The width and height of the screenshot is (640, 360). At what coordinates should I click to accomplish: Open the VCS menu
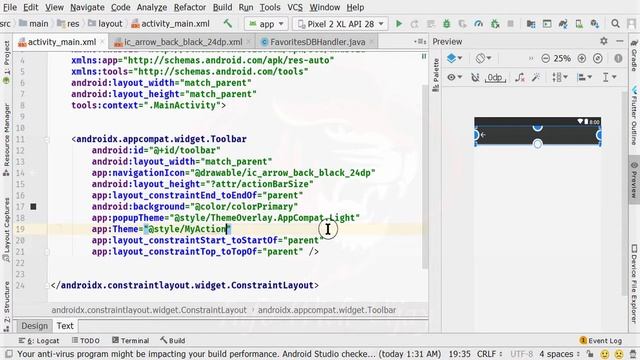[295, 7]
